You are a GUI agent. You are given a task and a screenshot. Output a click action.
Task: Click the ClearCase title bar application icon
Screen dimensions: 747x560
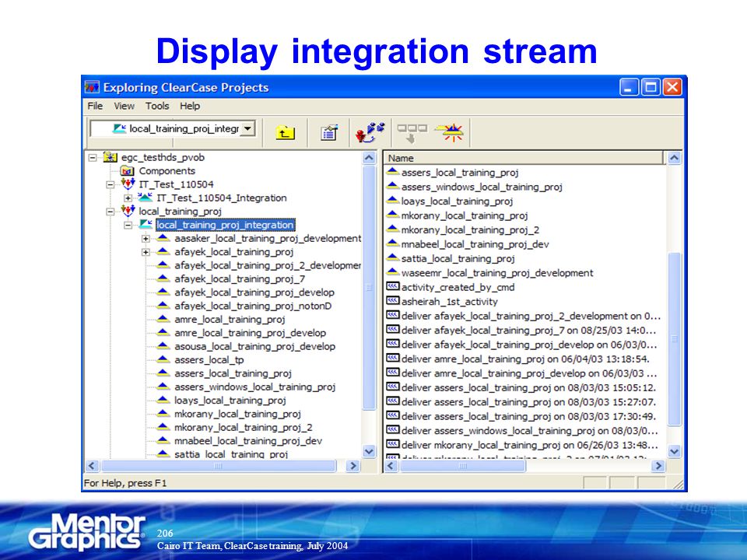point(92,88)
